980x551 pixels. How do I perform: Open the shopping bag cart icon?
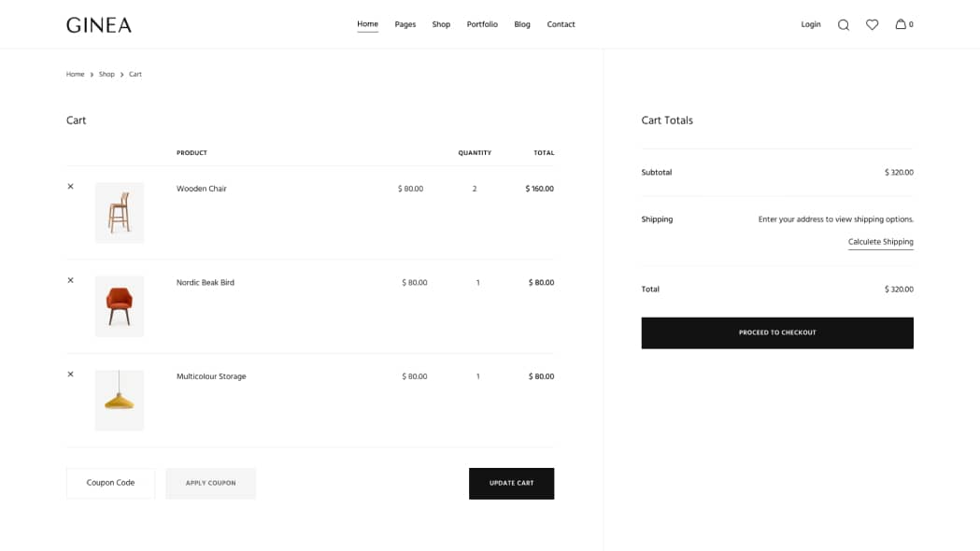point(902,24)
